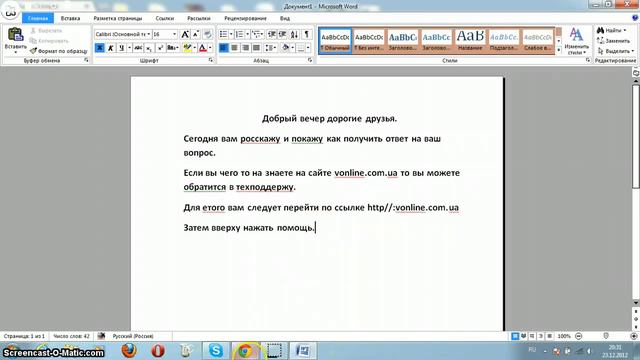Click the Shrink Font icon

(x=196, y=34)
